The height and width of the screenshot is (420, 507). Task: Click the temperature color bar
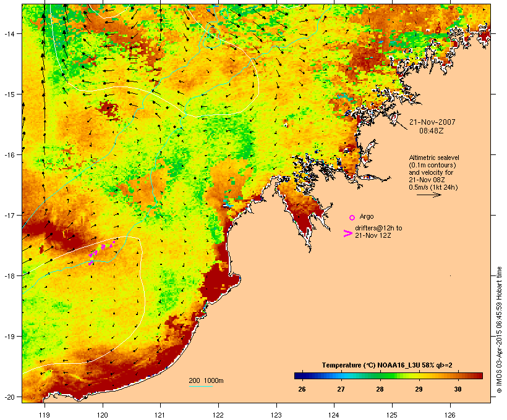[x=388, y=376]
